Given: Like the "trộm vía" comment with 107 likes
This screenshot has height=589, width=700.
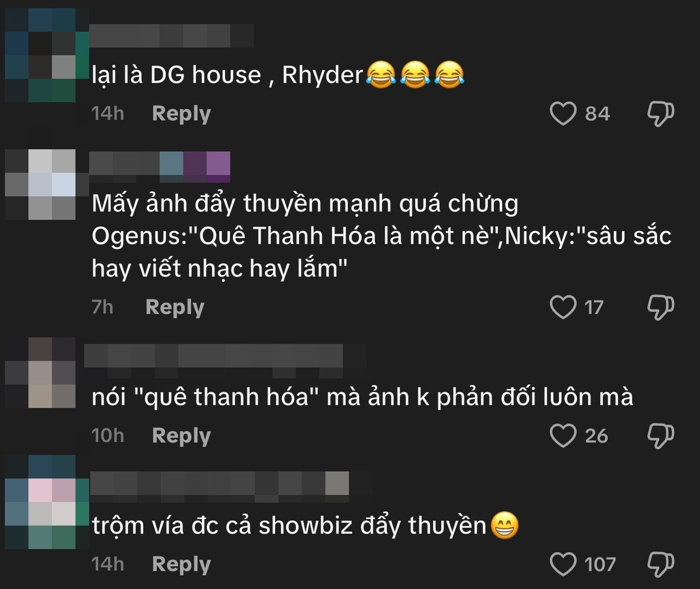Looking at the screenshot, I should 563,564.
